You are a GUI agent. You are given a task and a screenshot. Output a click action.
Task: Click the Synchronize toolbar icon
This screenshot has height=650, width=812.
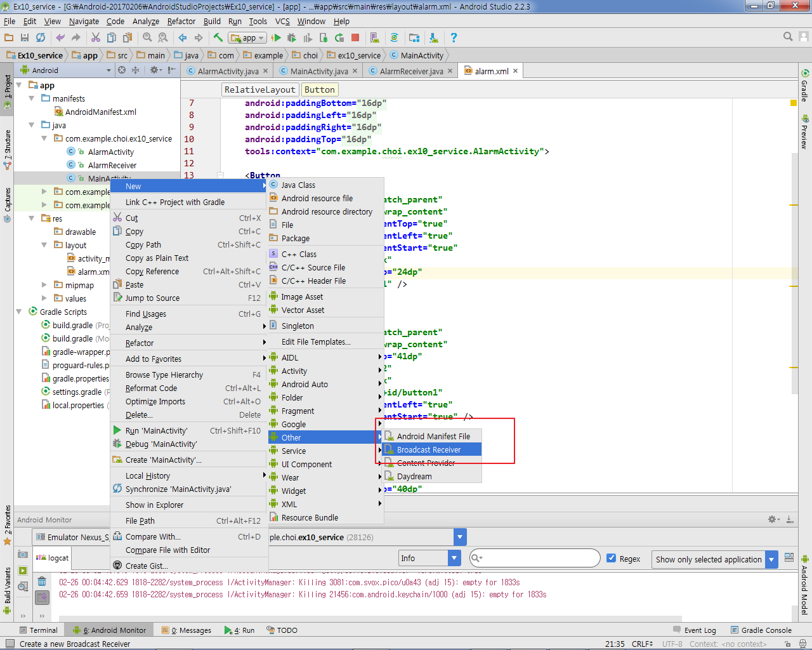[41, 38]
